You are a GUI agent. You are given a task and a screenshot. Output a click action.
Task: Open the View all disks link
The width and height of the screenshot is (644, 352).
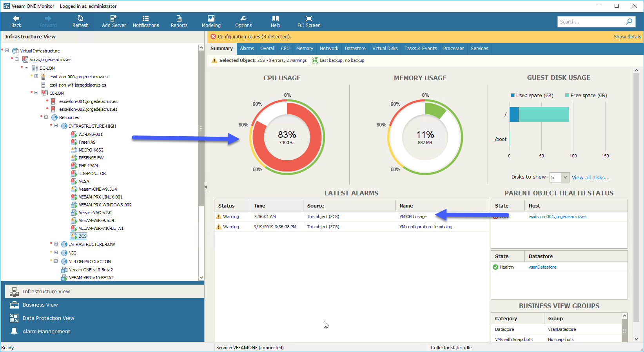tap(590, 177)
